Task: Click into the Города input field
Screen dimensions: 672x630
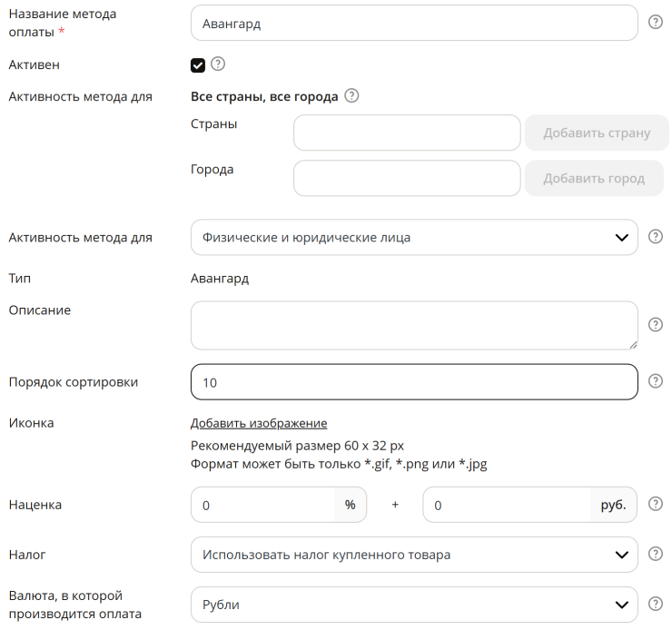Action: coord(407,178)
